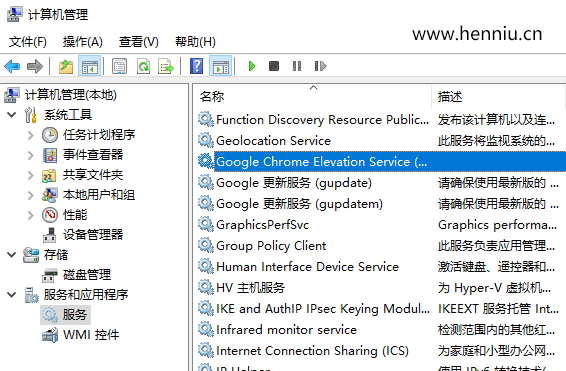The width and height of the screenshot is (566, 371).
Task: Select 任务计划程序 in the tree
Action: click(99, 135)
